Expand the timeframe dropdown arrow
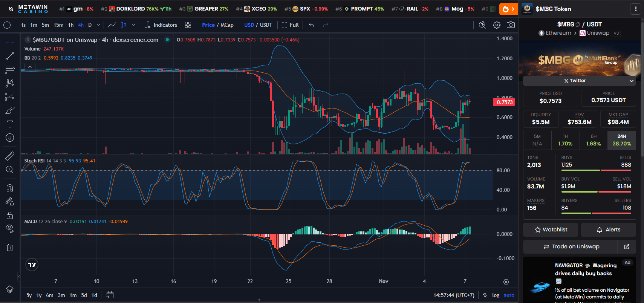This screenshot has width=644, height=303. point(98,25)
